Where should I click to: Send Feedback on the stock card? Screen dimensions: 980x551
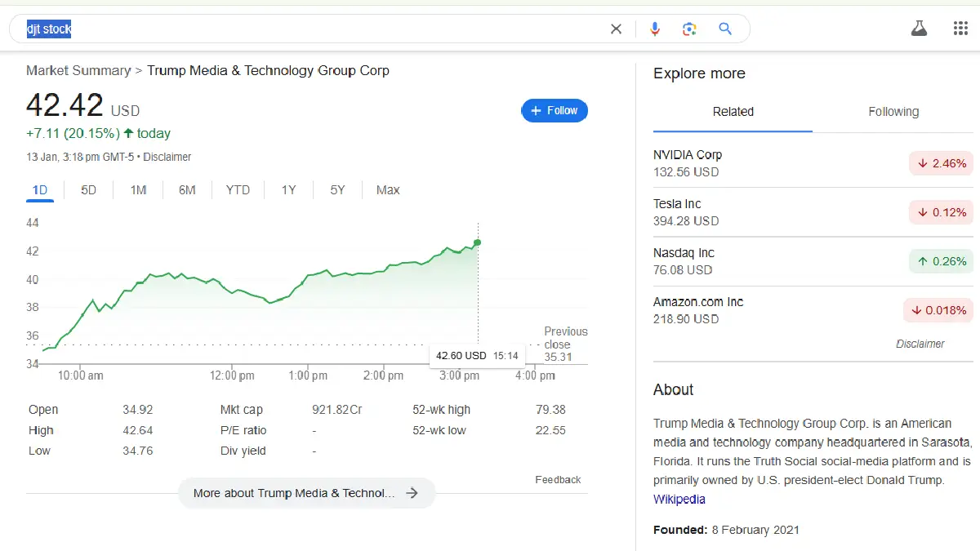[558, 480]
